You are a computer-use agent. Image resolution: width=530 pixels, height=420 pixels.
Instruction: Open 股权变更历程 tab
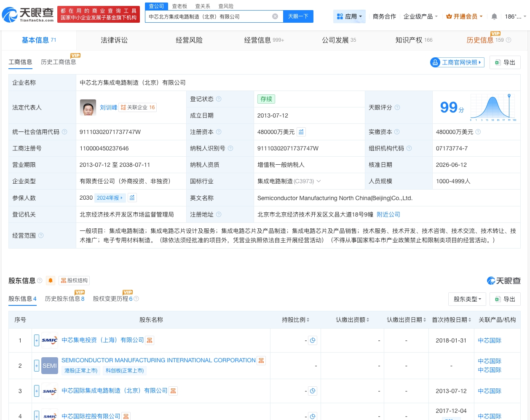[113, 299]
